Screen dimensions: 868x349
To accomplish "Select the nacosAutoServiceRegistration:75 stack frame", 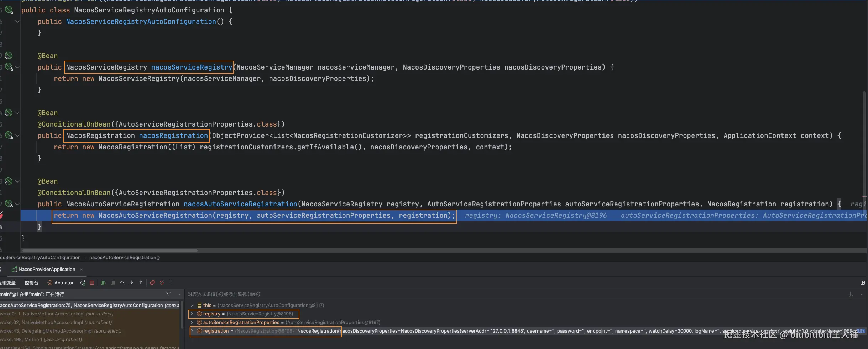I will pos(90,305).
